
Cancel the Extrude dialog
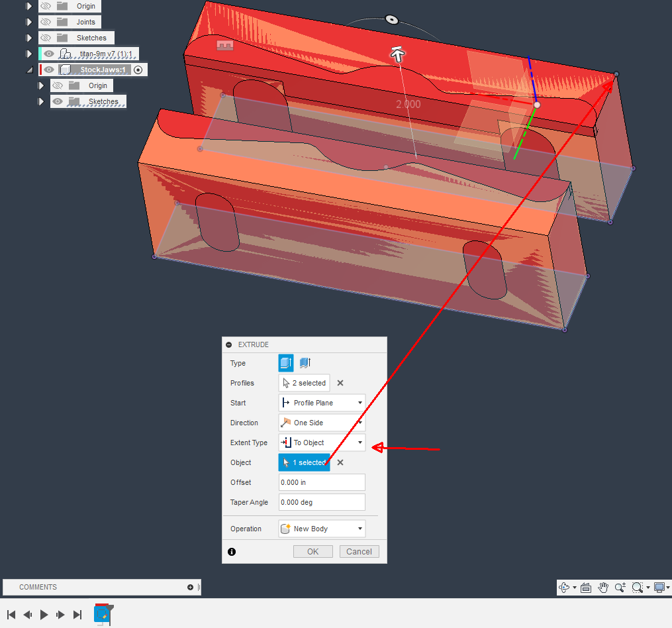click(x=359, y=551)
